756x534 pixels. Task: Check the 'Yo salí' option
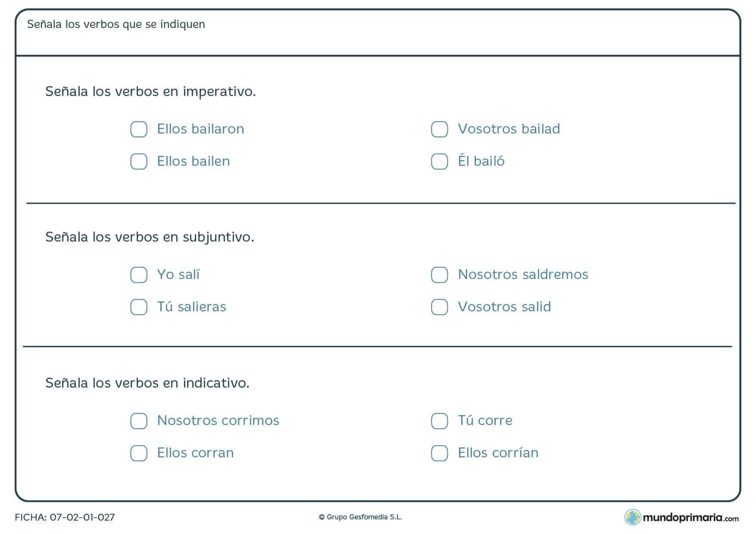point(139,275)
